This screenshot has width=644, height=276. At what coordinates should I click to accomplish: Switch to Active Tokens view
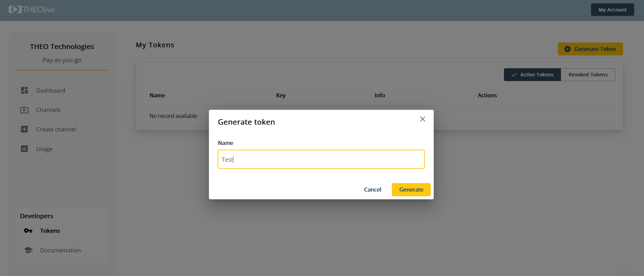[x=532, y=75]
